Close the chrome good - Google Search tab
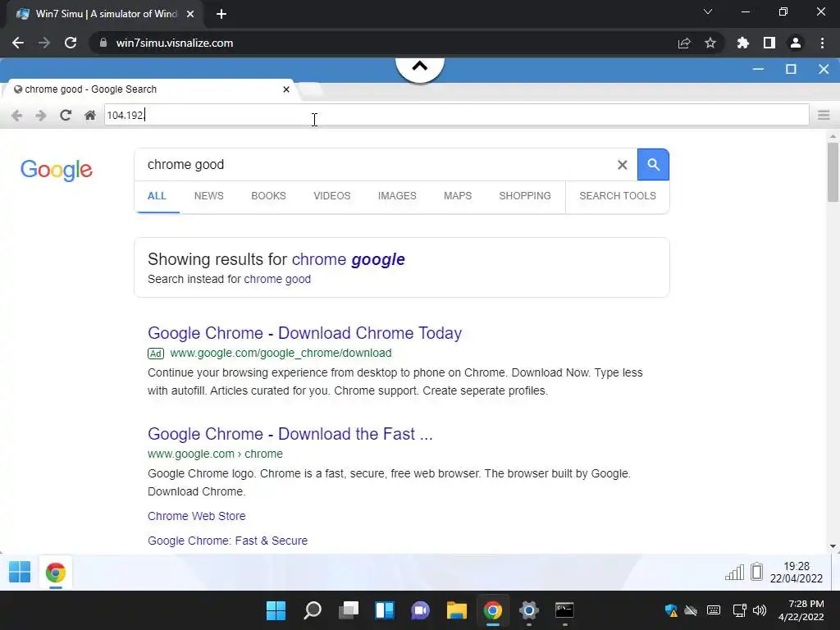 pos(286,89)
